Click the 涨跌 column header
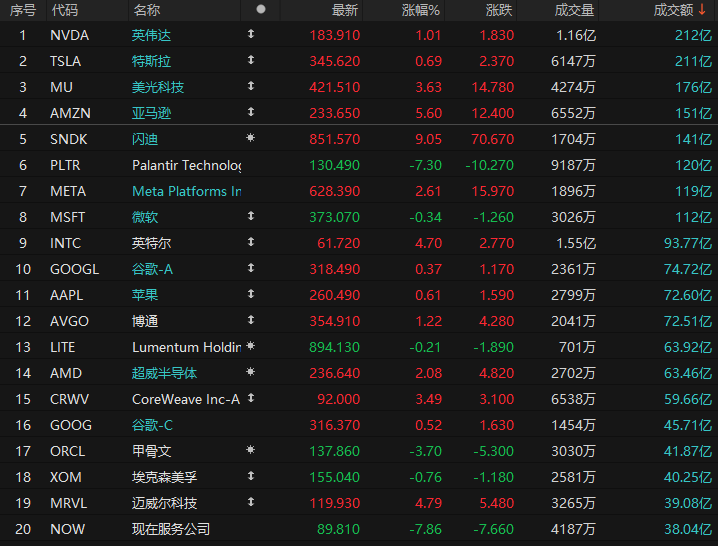 tap(499, 10)
